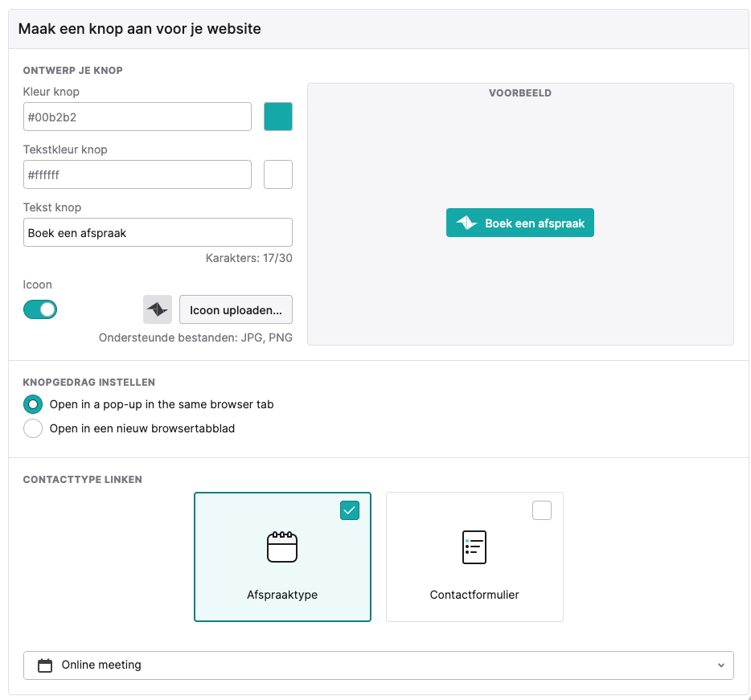
Task: Click the calendar icon on Afspraaktype card
Action: coord(282,546)
